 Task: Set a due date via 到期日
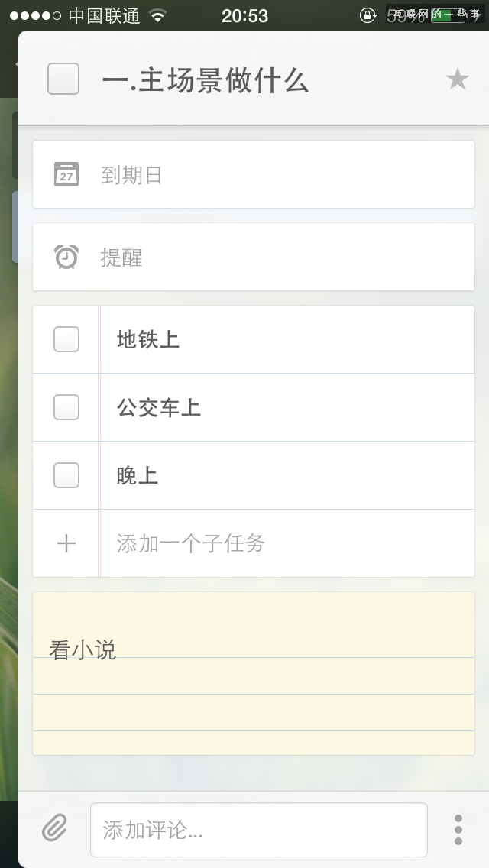point(131,175)
